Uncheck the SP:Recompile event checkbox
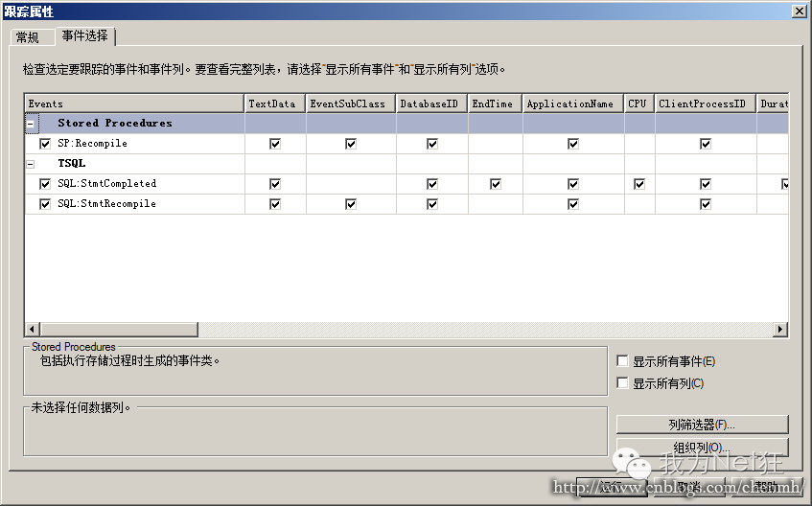 (45, 144)
